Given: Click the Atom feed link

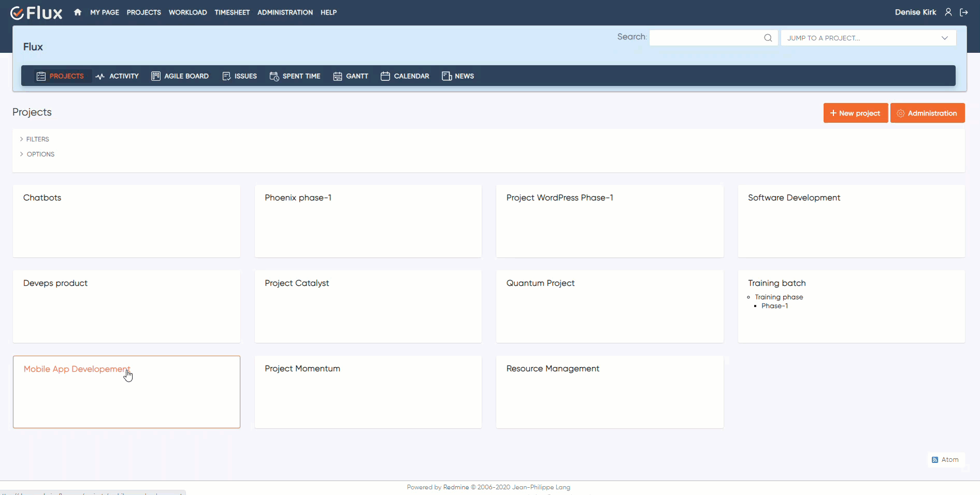Looking at the screenshot, I should 945,460.
